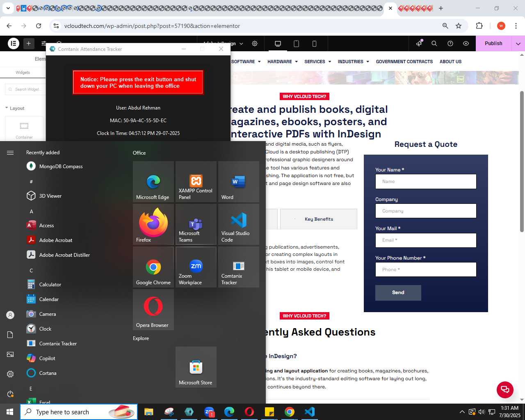Toggle the preview changes eye icon

tap(466, 43)
